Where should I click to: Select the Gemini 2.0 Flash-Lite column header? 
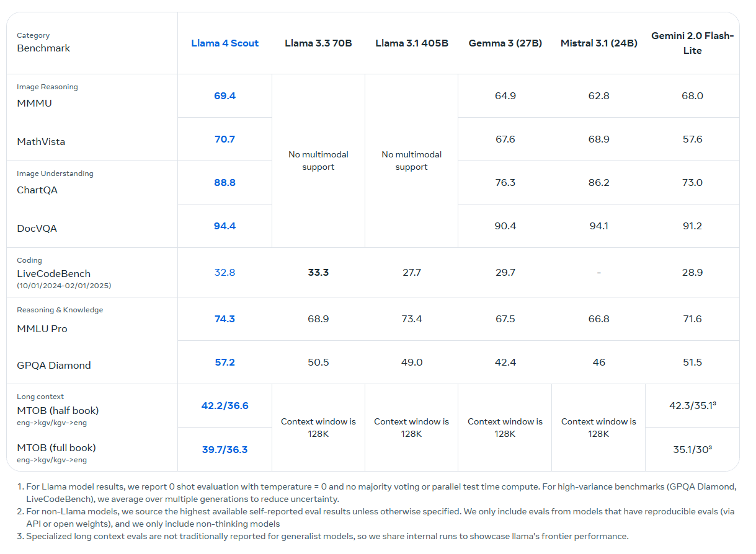pos(692,43)
